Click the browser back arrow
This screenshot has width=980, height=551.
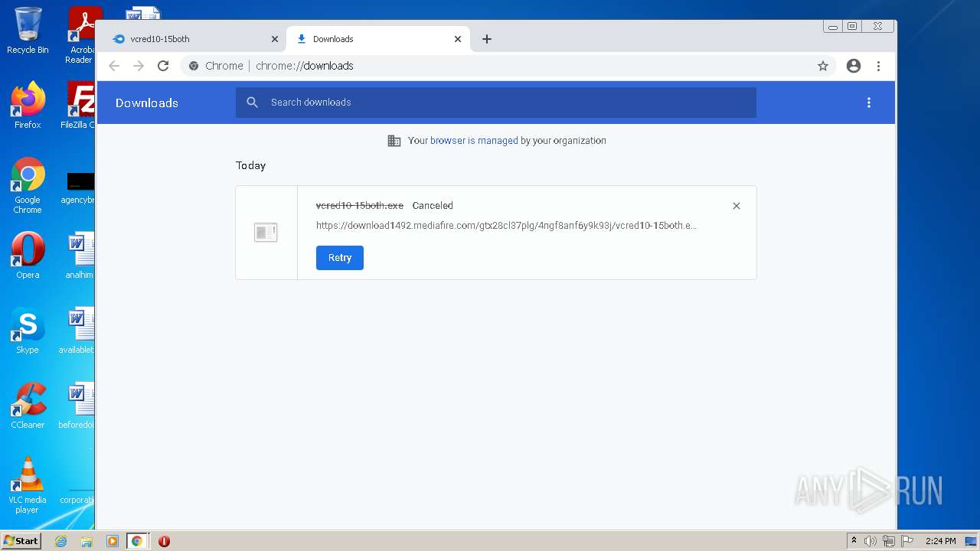(x=114, y=66)
